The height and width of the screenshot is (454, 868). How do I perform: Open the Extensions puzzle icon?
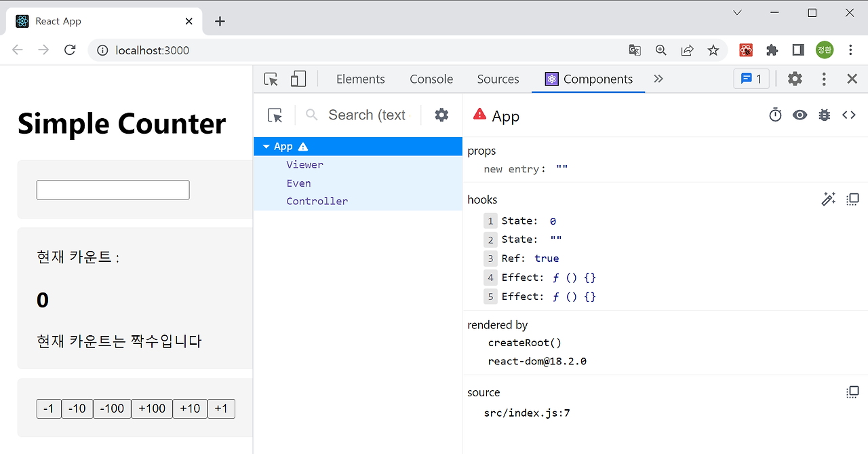(x=772, y=50)
